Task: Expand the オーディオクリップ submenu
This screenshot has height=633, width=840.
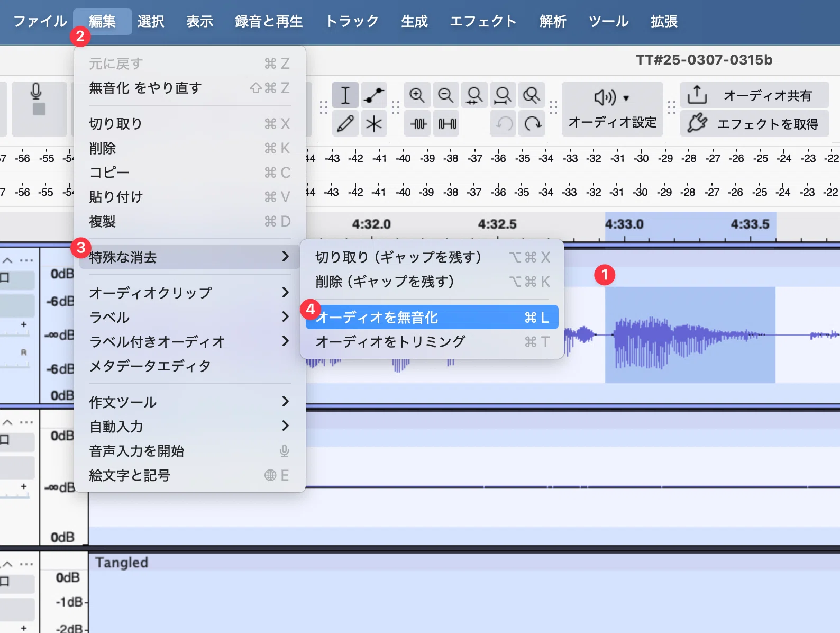Action: (x=189, y=293)
